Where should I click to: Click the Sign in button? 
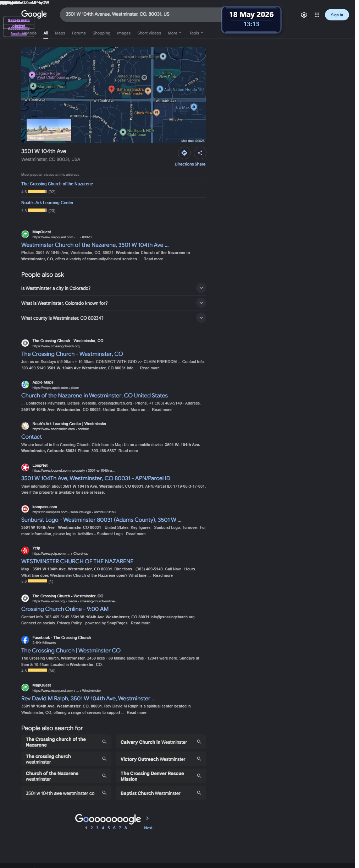pos(337,15)
